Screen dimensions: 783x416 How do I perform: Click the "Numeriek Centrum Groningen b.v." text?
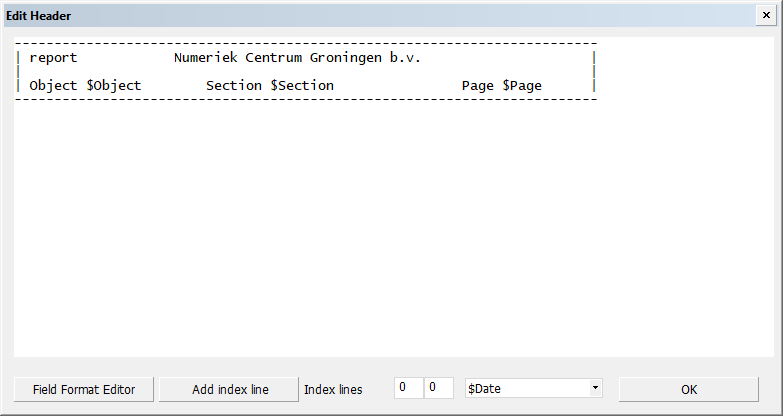297,58
